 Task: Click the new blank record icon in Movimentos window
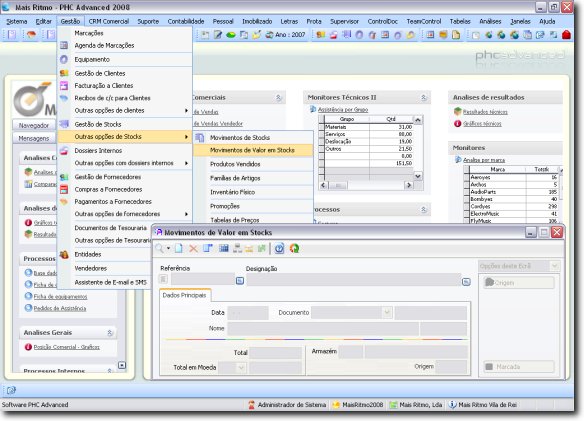179,248
